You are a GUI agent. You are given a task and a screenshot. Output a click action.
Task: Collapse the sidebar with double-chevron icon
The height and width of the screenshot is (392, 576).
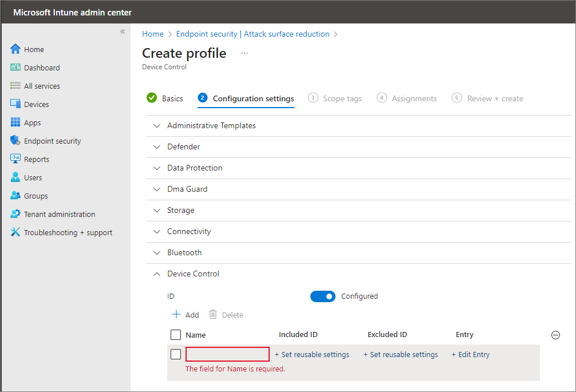pyautogui.click(x=122, y=31)
